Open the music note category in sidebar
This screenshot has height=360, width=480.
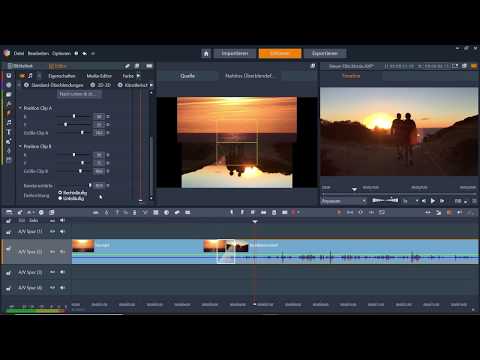pyautogui.click(x=9, y=122)
